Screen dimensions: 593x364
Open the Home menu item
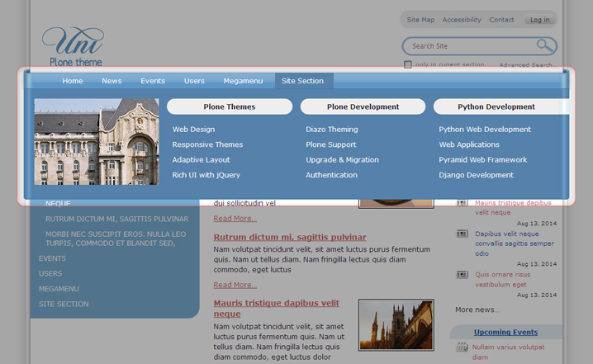pos(73,81)
